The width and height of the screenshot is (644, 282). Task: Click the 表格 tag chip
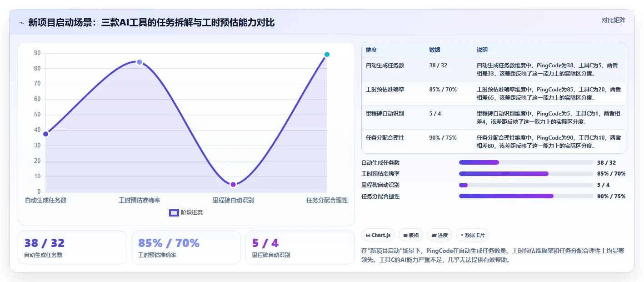pos(411,235)
